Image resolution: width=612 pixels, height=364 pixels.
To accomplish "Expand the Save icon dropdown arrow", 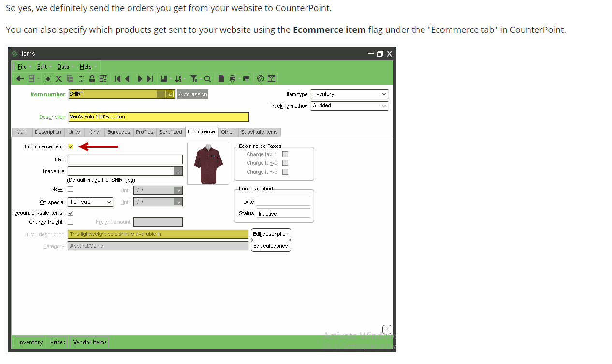I will (x=38, y=79).
